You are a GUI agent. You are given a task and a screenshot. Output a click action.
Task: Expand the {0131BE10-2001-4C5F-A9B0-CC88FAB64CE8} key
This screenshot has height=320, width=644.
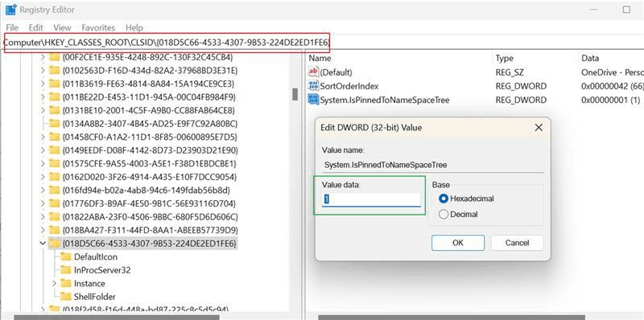pyautogui.click(x=43, y=110)
